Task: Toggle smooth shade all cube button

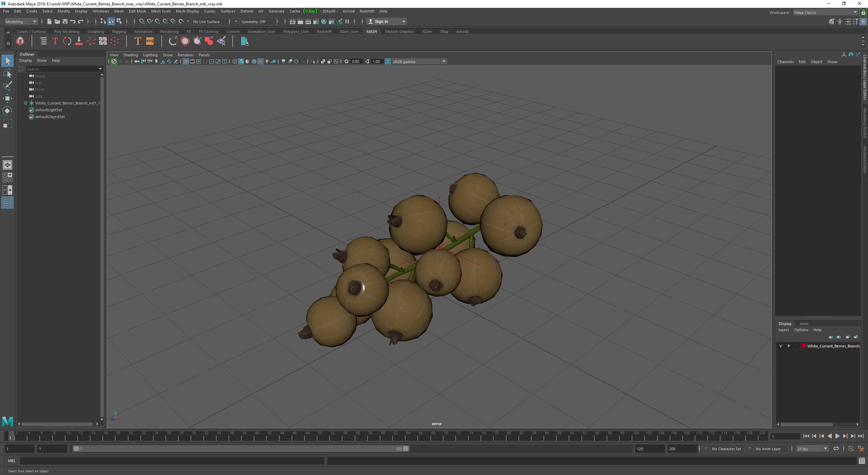Action: point(241,61)
